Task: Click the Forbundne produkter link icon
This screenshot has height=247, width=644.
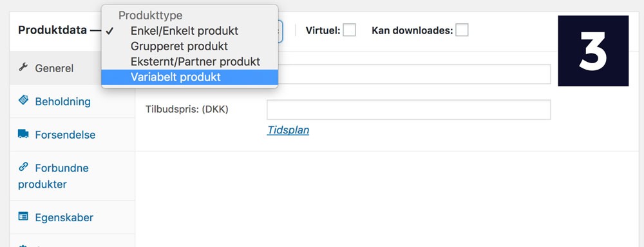Action: pos(23,167)
